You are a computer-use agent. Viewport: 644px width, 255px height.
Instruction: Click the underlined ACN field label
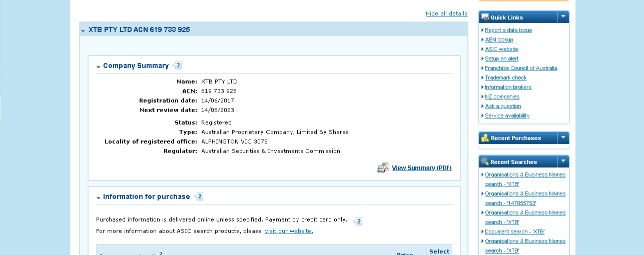tap(190, 91)
